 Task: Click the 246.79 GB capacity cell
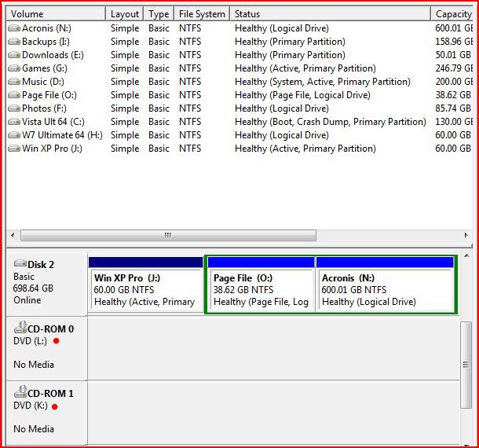click(x=454, y=68)
